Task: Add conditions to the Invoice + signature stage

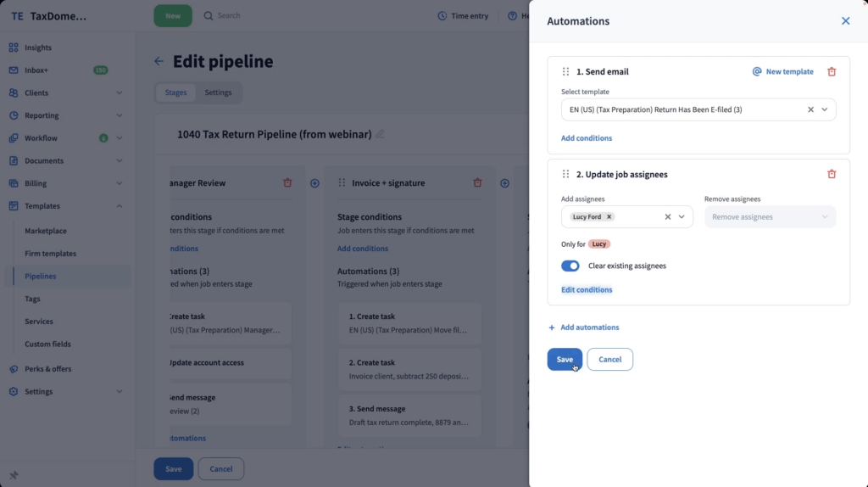Action: (363, 249)
